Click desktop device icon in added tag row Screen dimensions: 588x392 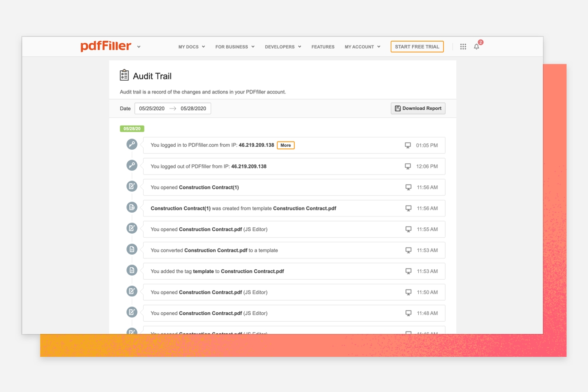pyautogui.click(x=408, y=271)
